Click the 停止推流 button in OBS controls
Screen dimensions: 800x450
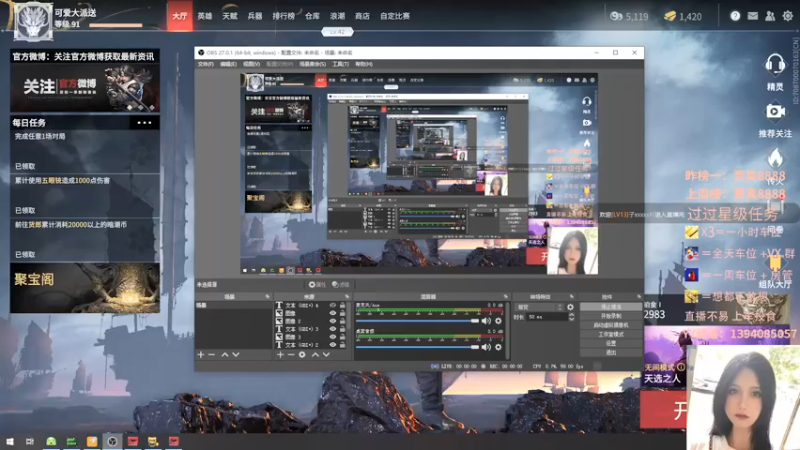coord(611,307)
